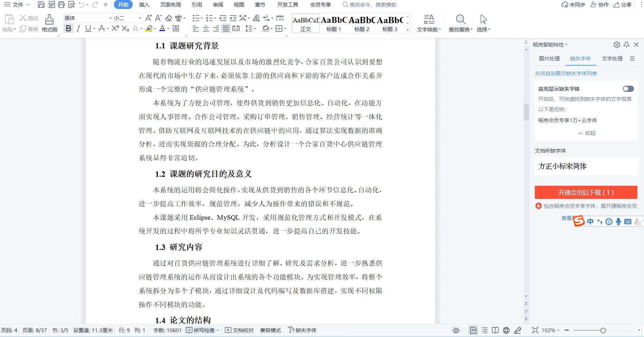Click the red 开通会员后下载 button
The width and height of the screenshot is (644, 337).
[586, 192]
